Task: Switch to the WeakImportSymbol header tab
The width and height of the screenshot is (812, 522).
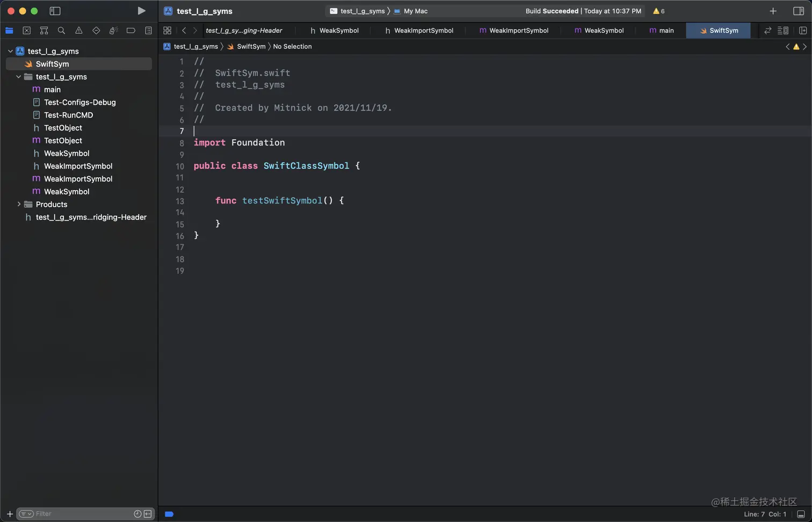Action: click(419, 31)
